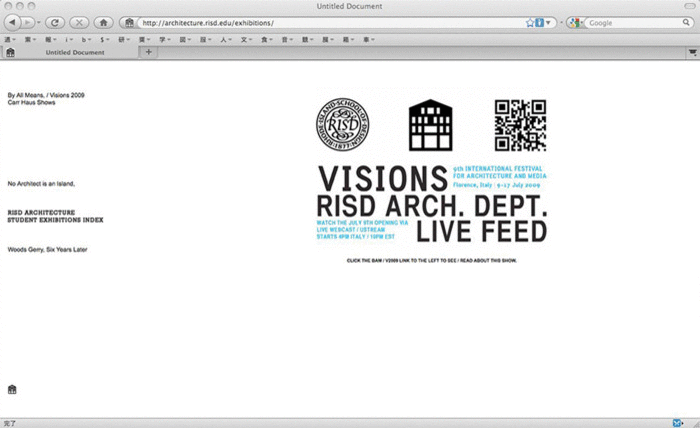Click the small building icon at page bottom
The width and height of the screenshot is (700, 428).
tap(12, 390)
